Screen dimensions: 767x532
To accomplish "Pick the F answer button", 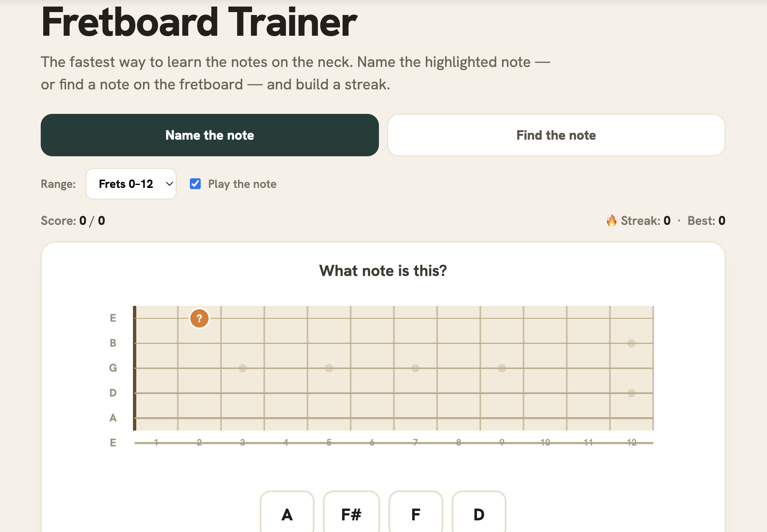I will pos(416,514).
